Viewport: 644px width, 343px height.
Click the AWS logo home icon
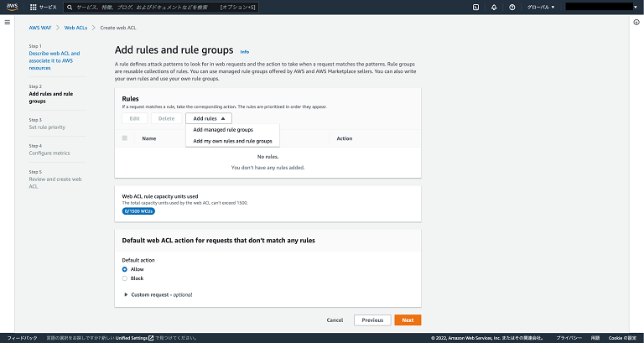(12, 7)
